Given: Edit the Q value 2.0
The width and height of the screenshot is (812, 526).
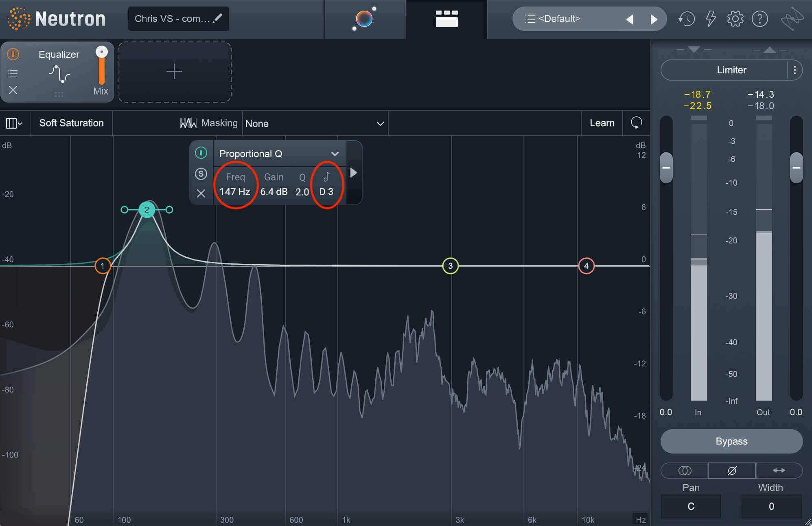Looking at the screenshot, I should click(302, 192).
